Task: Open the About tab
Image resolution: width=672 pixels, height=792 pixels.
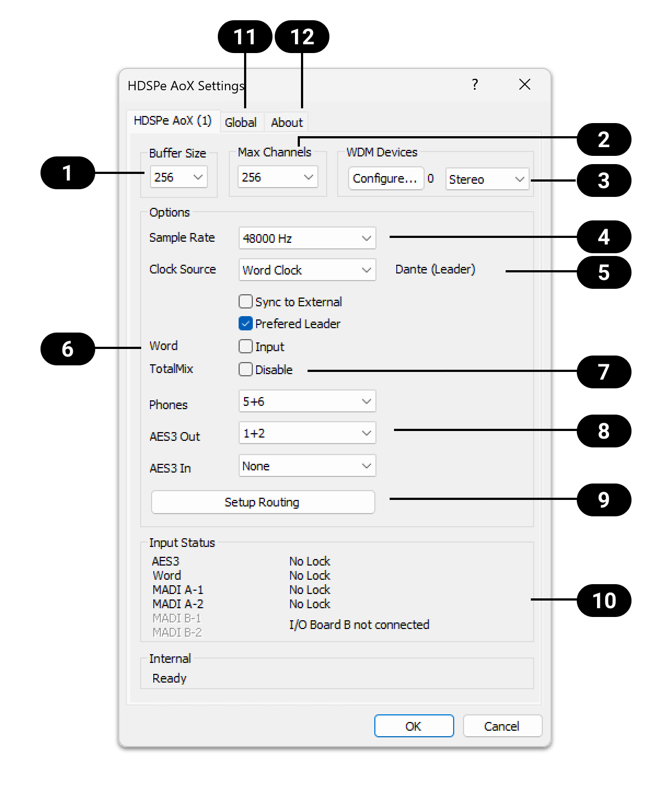Action: click(x=286, y=122)
